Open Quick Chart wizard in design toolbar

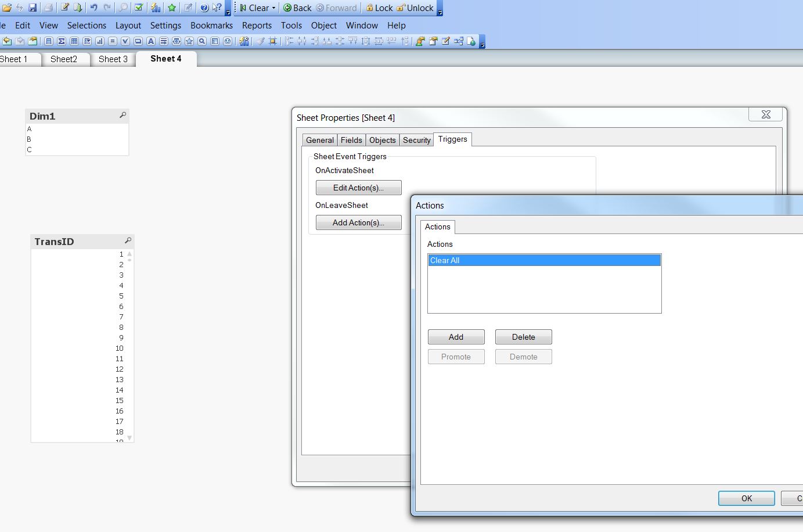244,41
